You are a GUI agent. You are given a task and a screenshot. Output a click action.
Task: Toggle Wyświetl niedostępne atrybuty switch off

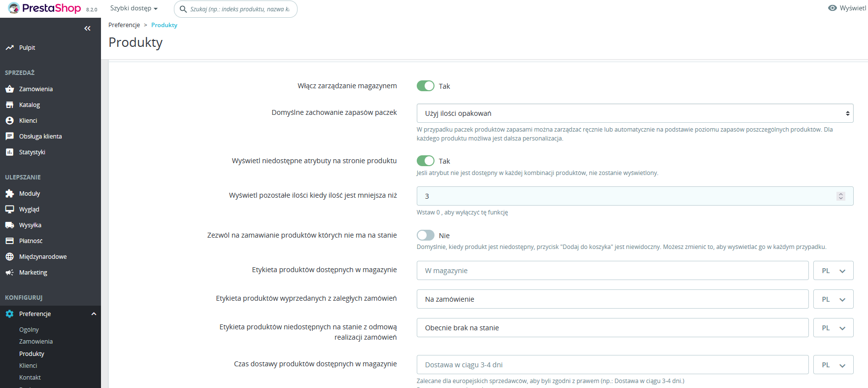tap(426, 161)
